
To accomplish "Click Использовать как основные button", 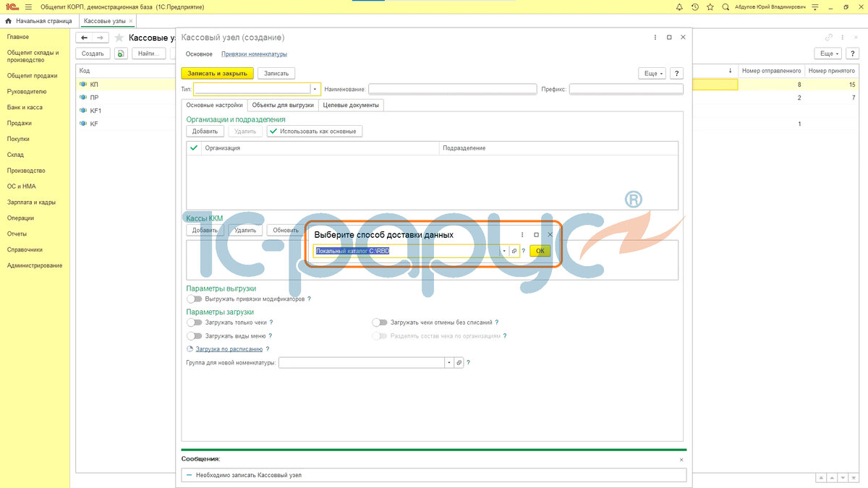I will pyautogui.click(x=315, y=131).
